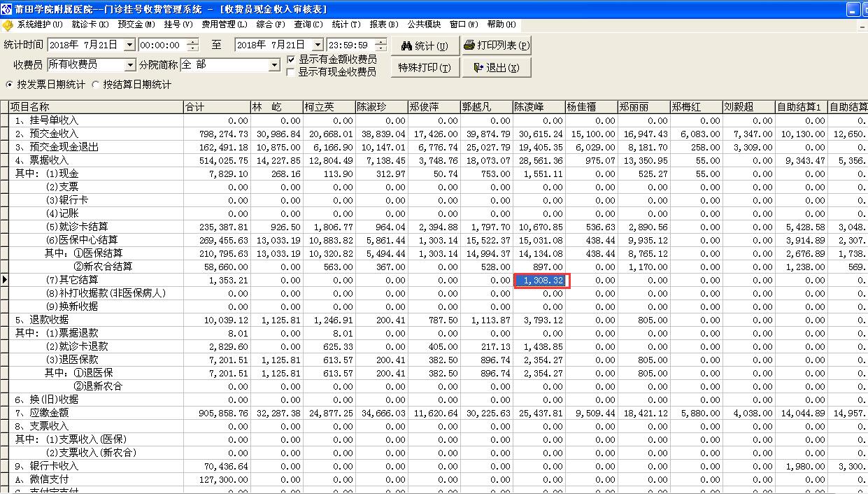Click the 自助结算1 column header
The height and width of the screenshot is (494, 868).
[801, 107]
